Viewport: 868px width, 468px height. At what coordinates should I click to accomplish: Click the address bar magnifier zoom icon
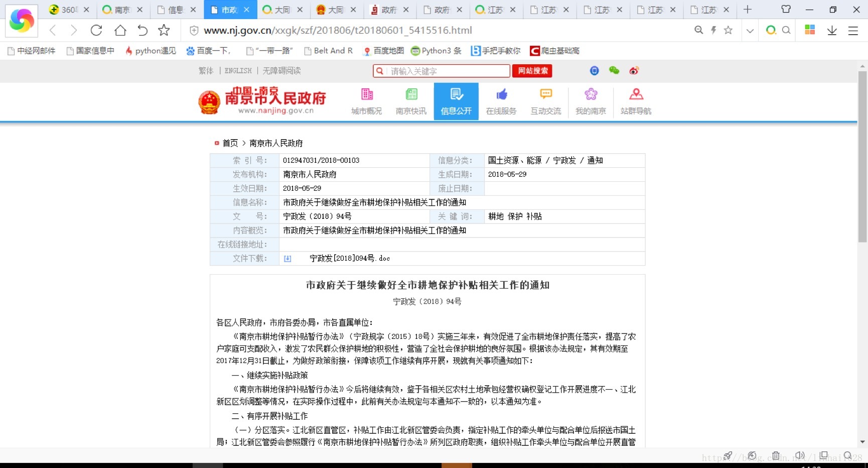(x=698, y=30)
